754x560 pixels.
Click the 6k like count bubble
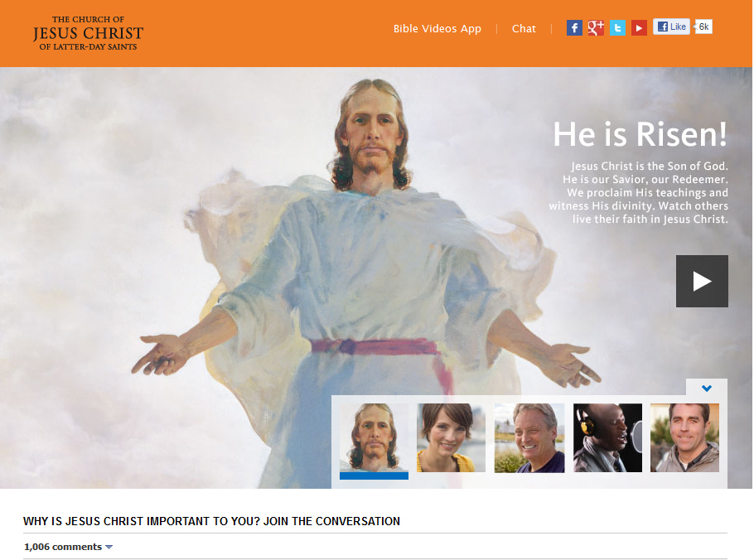click(x=703, y=27)
